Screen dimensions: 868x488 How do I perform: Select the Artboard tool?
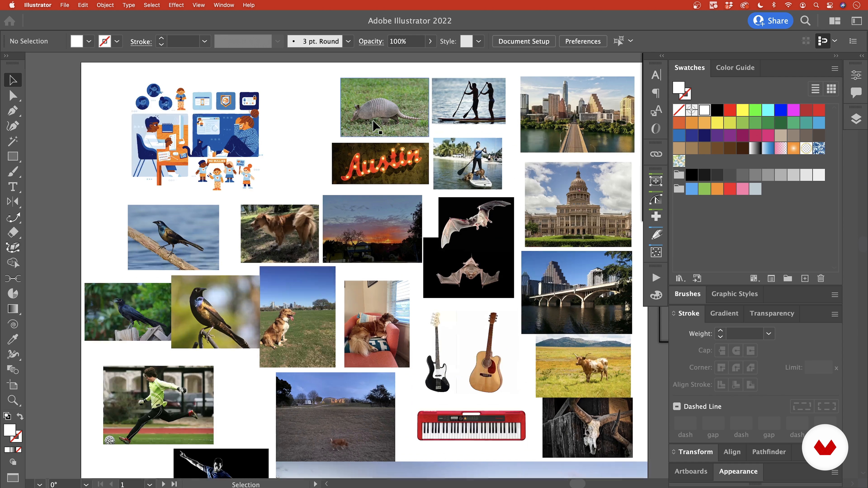pos(13,385)
